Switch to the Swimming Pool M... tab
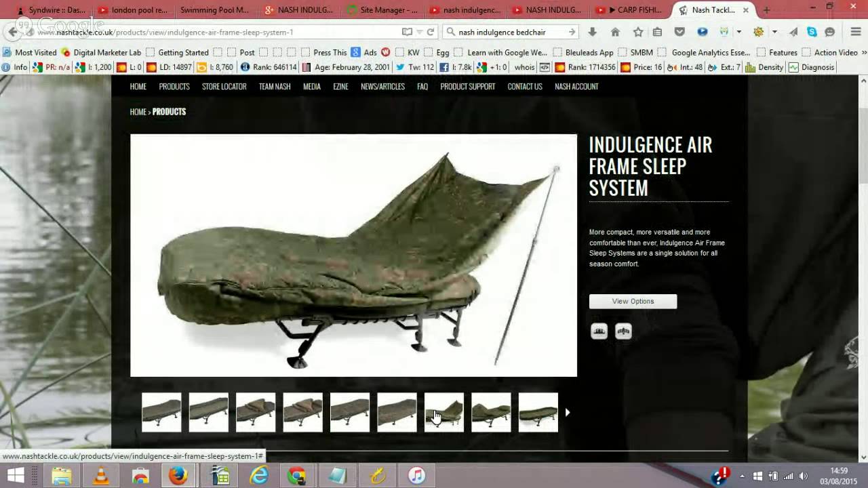Viewport: 868px width, 488px height. pos(214,10)
